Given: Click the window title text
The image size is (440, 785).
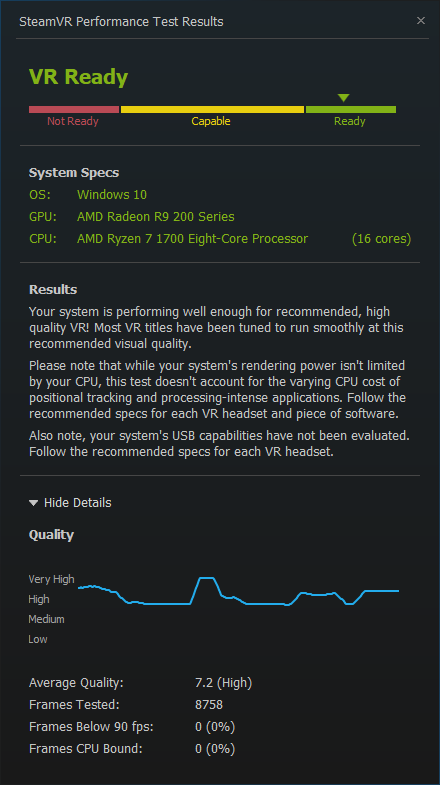Looking at the screenshot, I should tap(121, 22).
